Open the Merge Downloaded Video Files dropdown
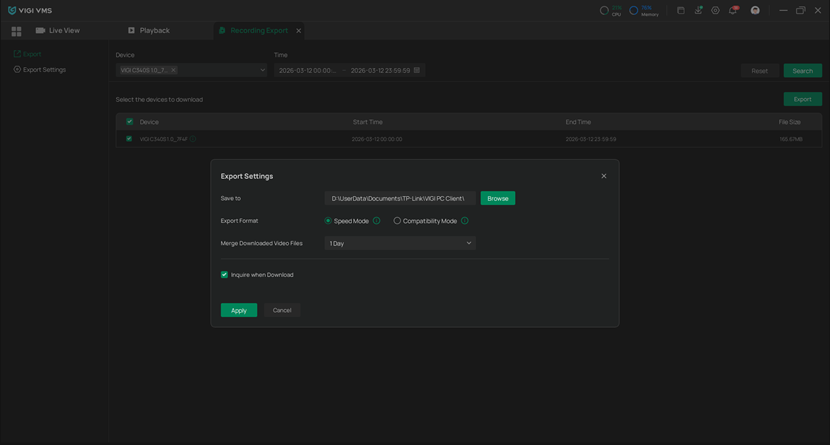Screen dimensions: 830x445 (x=400, y=243)
